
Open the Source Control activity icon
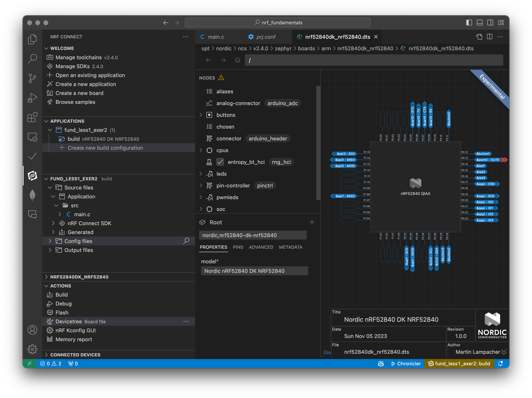[x=32, y=78]
